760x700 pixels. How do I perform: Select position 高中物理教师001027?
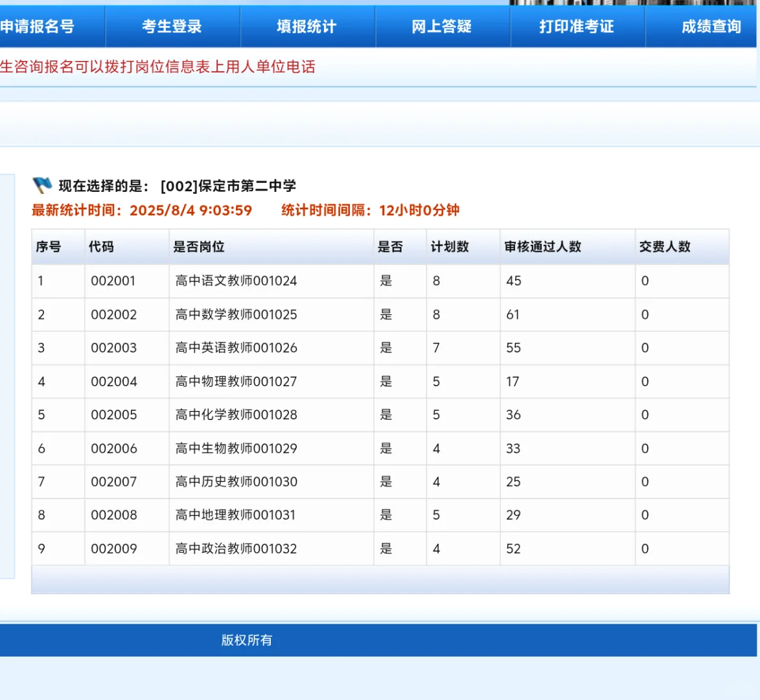236,382
